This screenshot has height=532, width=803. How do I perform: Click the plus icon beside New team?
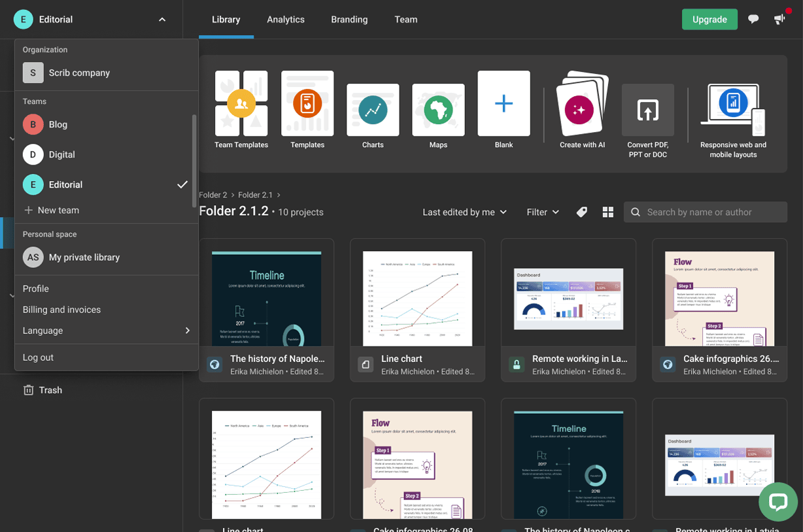[28, 210]
